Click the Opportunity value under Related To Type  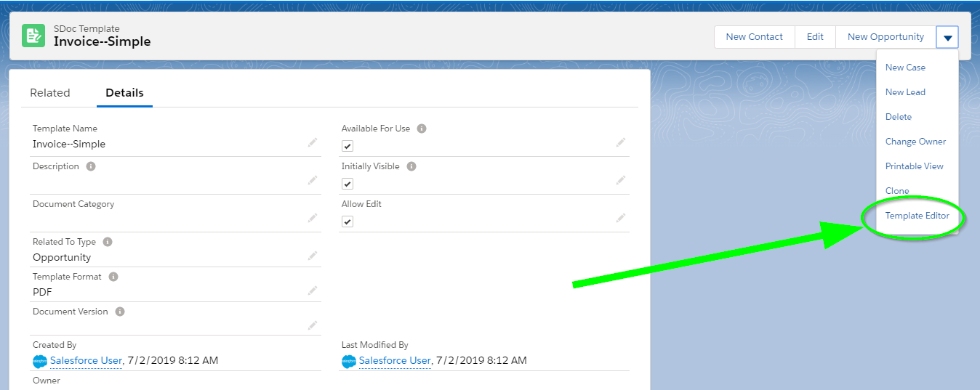(62, 257)
